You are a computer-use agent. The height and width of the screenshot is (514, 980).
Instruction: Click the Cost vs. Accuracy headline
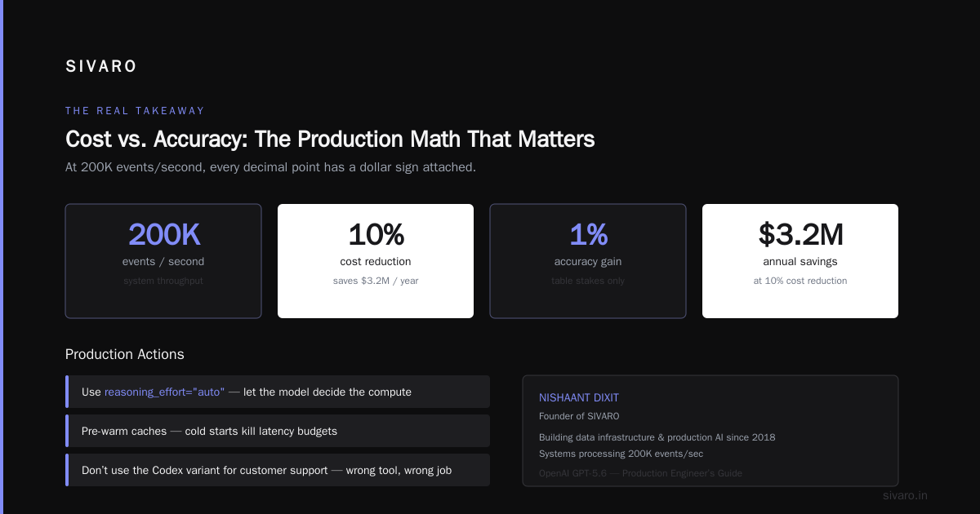(330, 139)
